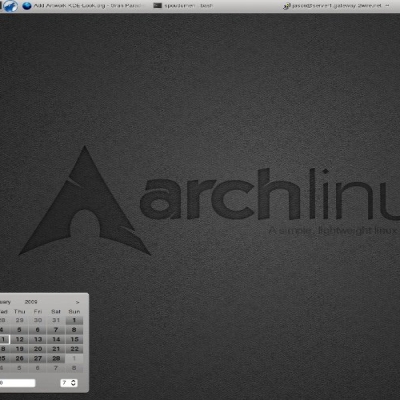Select greyed-out day 29 of previous month
The width and height of the screenshot is (400, 400).
point(19,320)
